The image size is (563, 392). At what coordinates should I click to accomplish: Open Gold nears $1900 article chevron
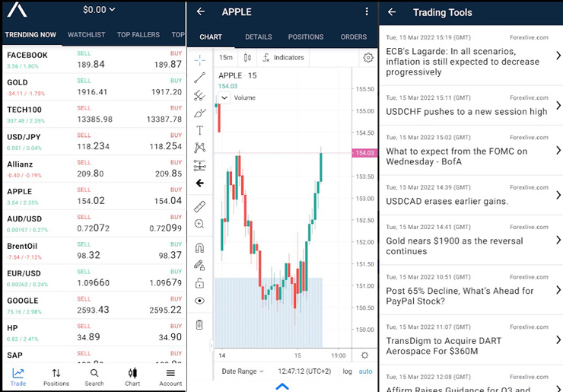[558, 240]
